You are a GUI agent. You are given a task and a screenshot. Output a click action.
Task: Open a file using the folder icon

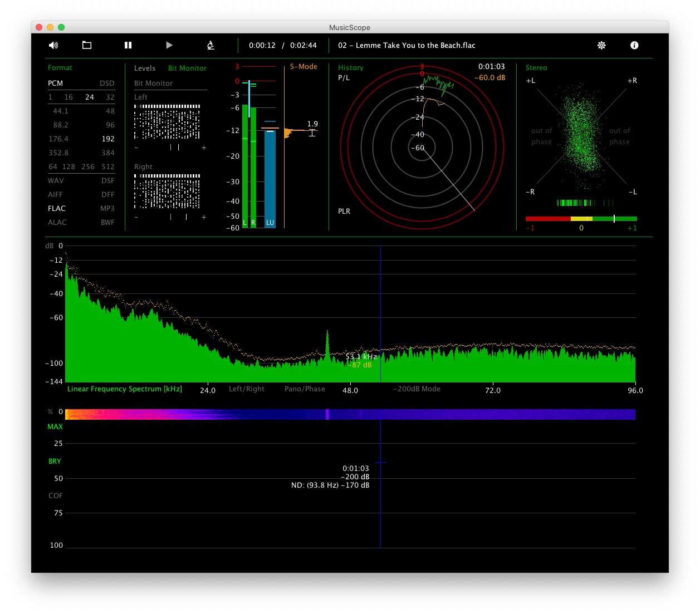tap(87, 45)
